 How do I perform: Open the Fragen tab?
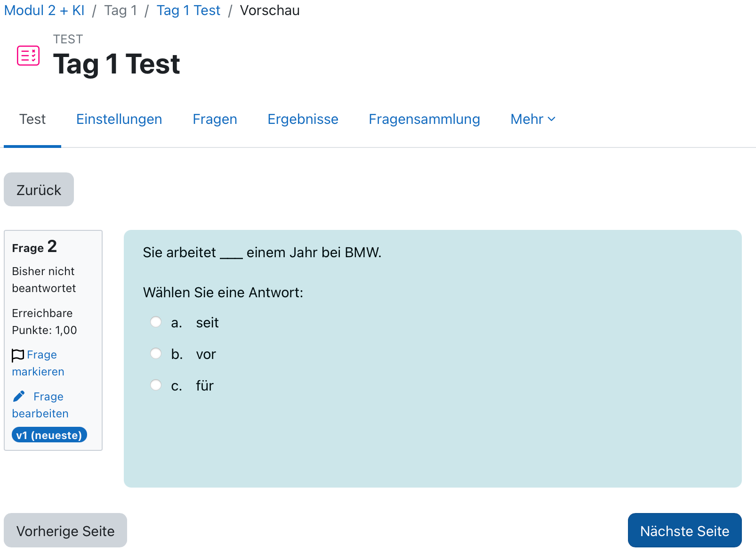(x=215, y=119)
